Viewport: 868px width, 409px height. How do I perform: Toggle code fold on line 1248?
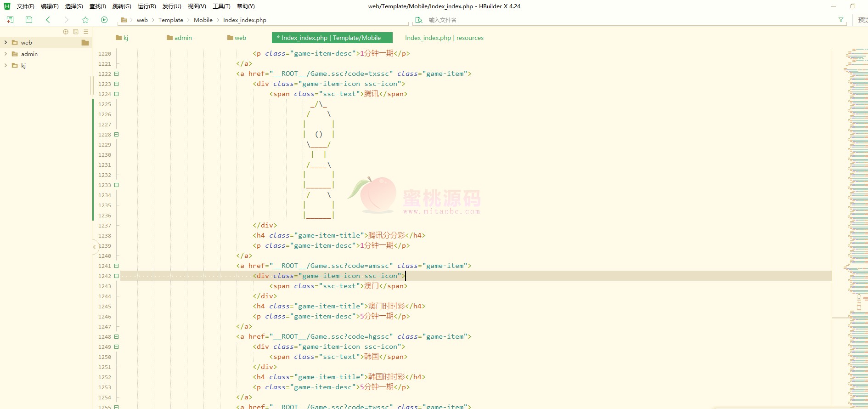tap(117, 337)
